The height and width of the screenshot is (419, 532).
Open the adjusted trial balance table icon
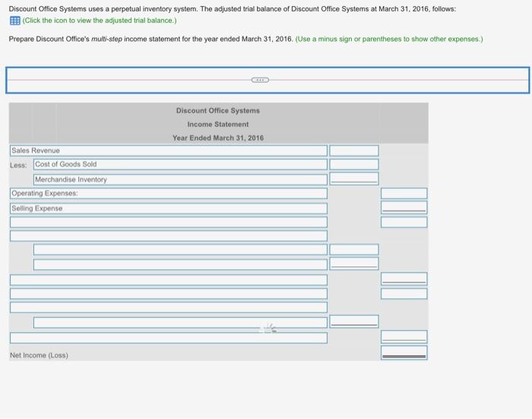(x=15, y=21)
